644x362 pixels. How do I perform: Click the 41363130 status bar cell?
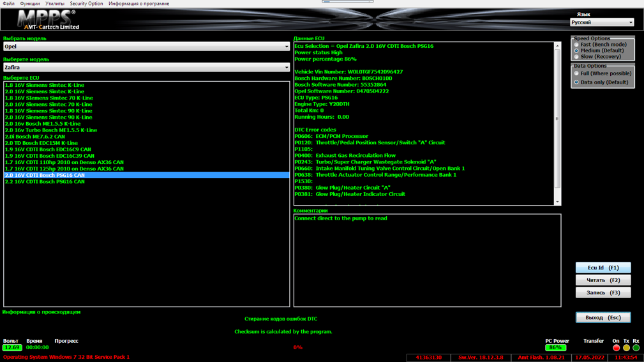tap(428, 358)
